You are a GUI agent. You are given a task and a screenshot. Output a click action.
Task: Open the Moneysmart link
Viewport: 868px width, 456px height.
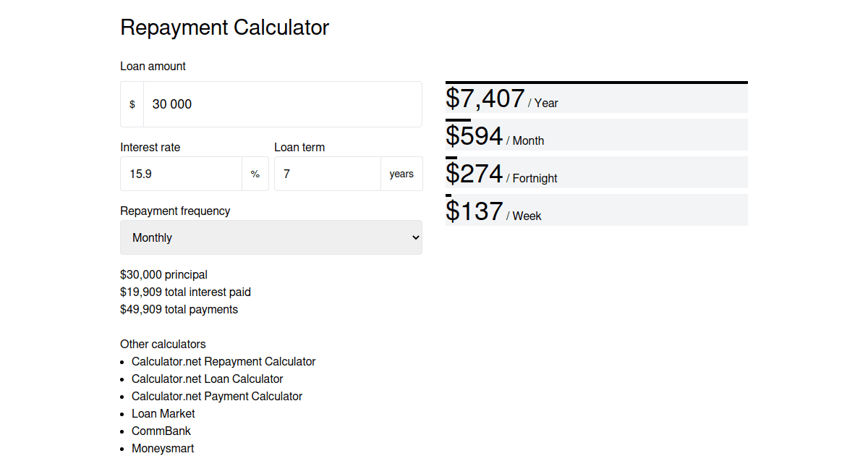[163, 448]
